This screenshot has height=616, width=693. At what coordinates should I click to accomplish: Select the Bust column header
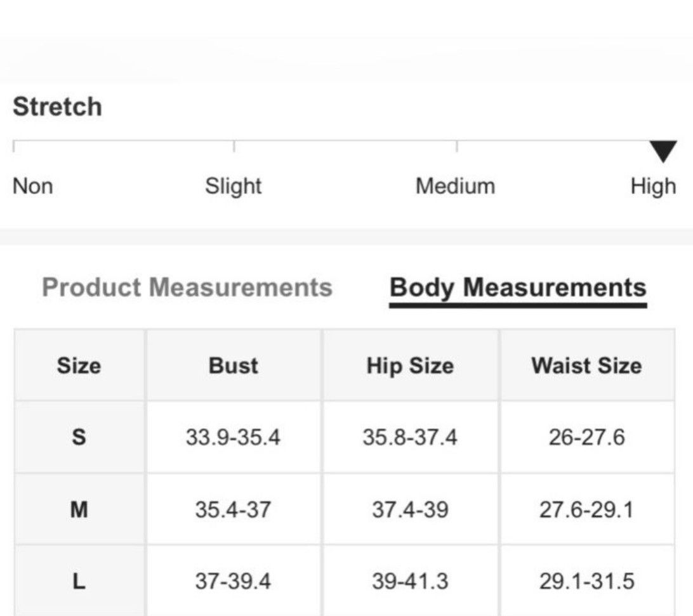coord(234,365)
